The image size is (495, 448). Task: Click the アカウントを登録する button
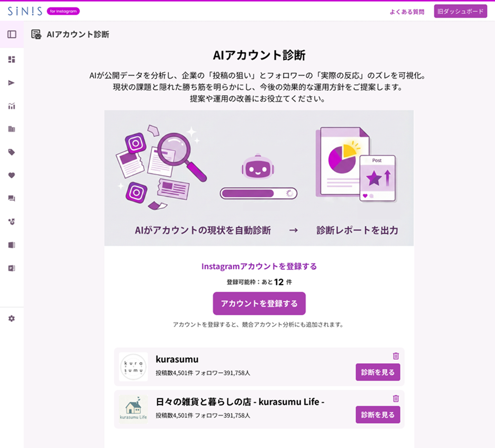pos(259,303)
